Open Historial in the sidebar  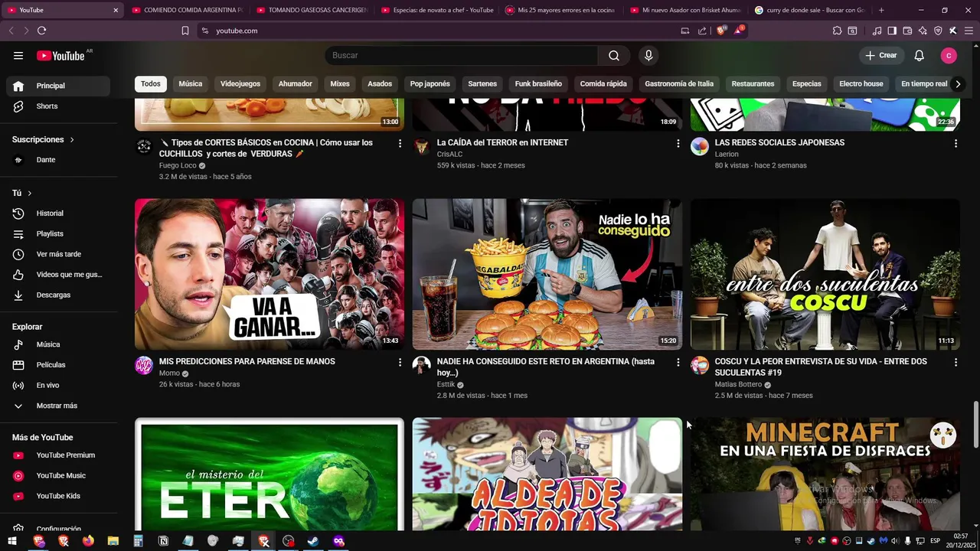point(58,214)
